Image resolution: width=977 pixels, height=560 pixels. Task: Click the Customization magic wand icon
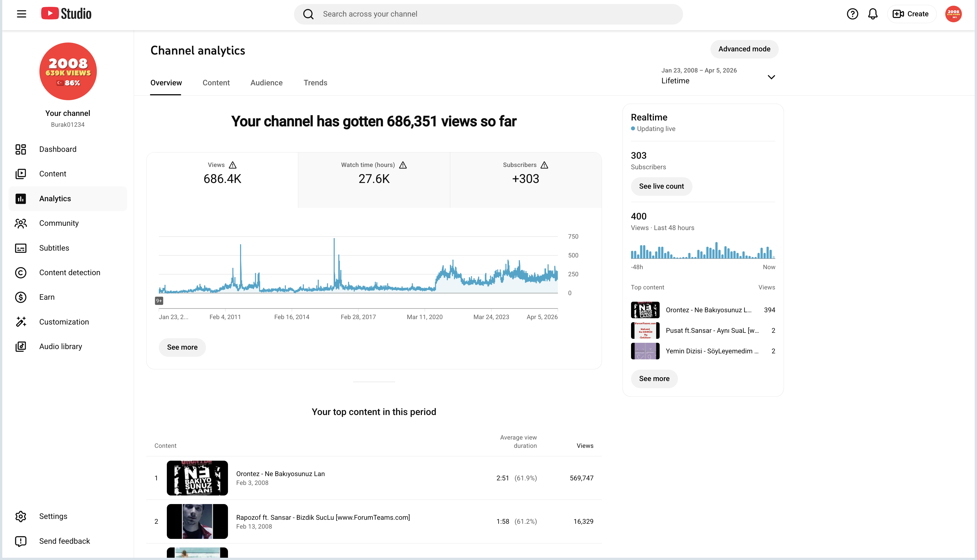[x=21, y=322]
